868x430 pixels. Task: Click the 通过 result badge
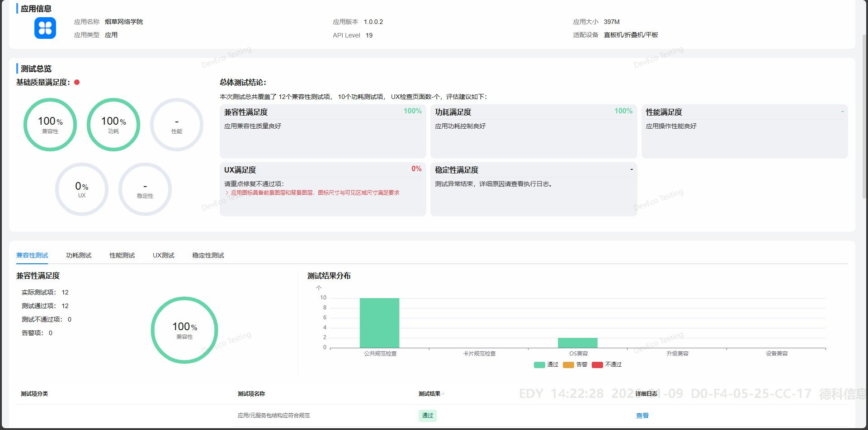(x=427, y=415)
